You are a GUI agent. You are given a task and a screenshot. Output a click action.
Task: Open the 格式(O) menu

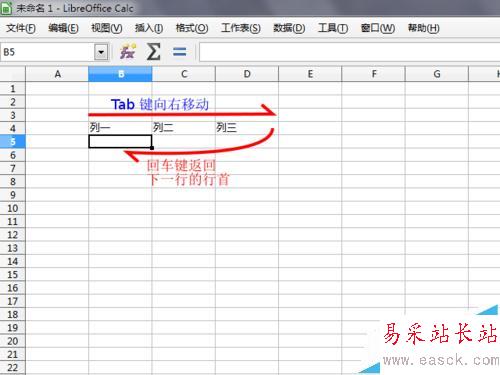point(192,28)
